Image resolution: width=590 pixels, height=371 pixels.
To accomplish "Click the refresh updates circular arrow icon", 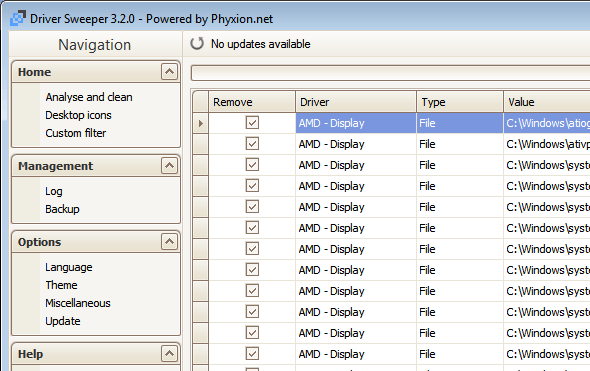I will 197,44.
